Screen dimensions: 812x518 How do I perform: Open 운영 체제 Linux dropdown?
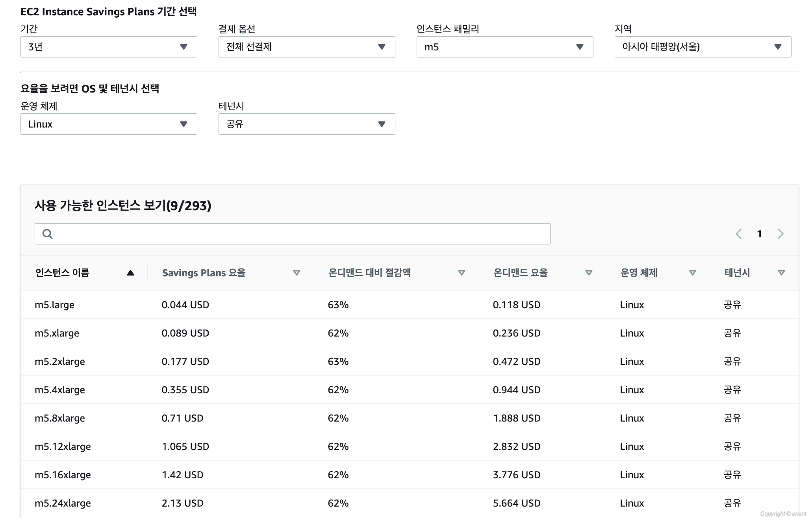tap(109, 124)
